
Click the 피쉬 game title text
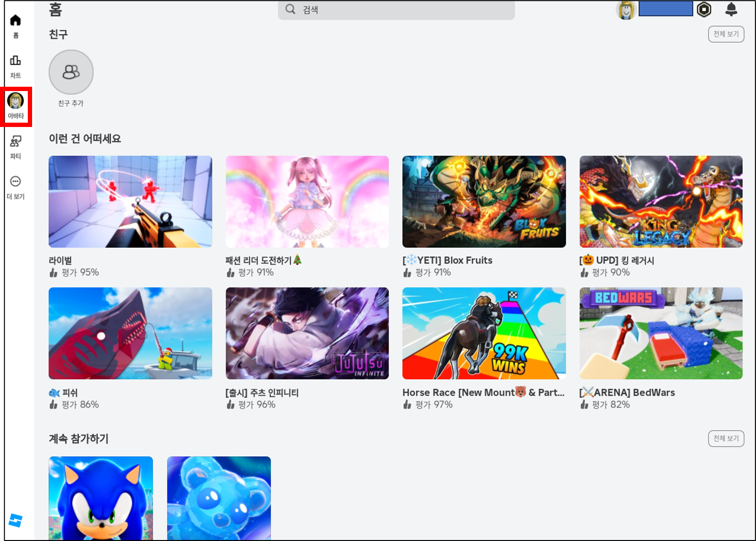[x=63, y=393]
